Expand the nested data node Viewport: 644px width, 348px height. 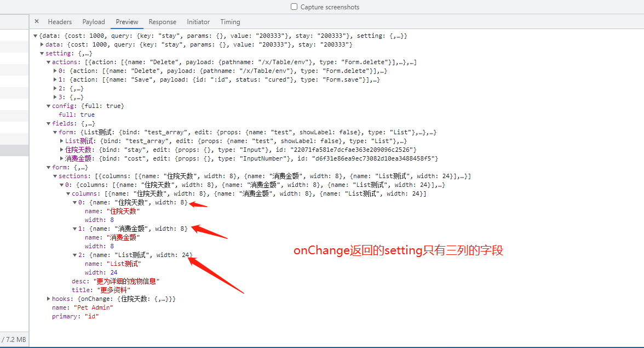pyautogui.click(x=41, y=44)
